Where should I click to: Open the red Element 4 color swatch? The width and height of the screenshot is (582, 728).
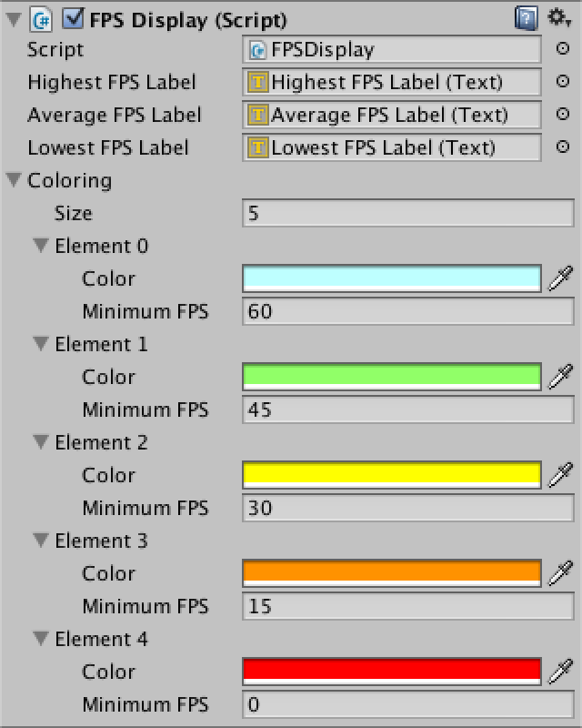pyautogui.click(x=391, y=672)
